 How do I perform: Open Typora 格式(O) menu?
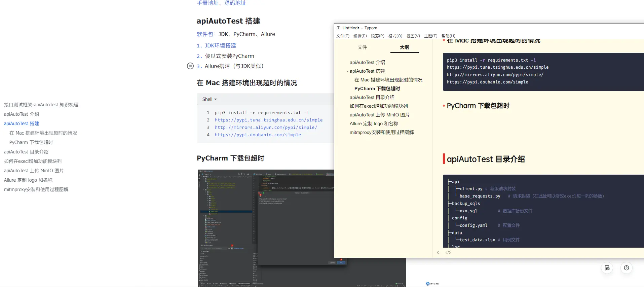395,36
